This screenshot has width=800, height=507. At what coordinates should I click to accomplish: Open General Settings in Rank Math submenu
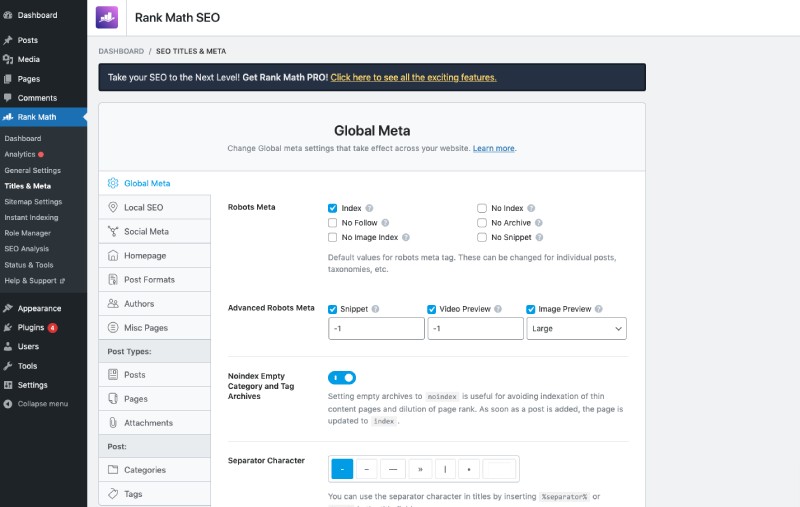33,170
